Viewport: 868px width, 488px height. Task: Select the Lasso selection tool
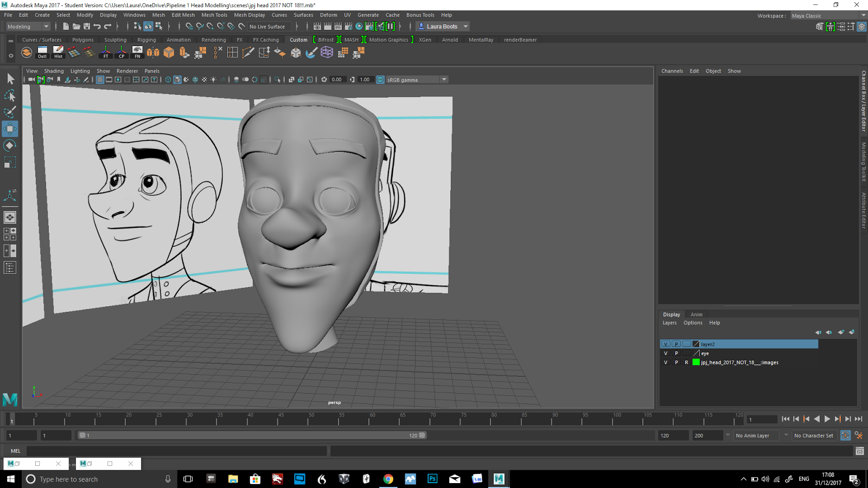pos(10,96)
